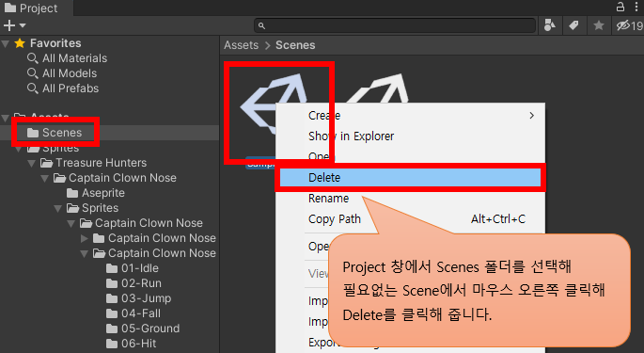Click the plus create asset button
The image size is (644, 353).
point(9,25)
